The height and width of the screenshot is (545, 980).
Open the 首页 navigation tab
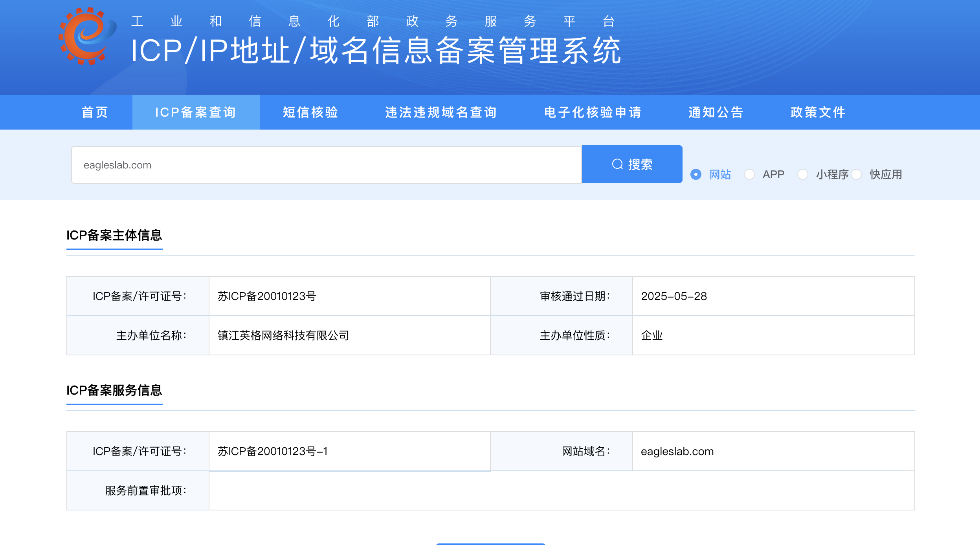click(x=95, y=112)
